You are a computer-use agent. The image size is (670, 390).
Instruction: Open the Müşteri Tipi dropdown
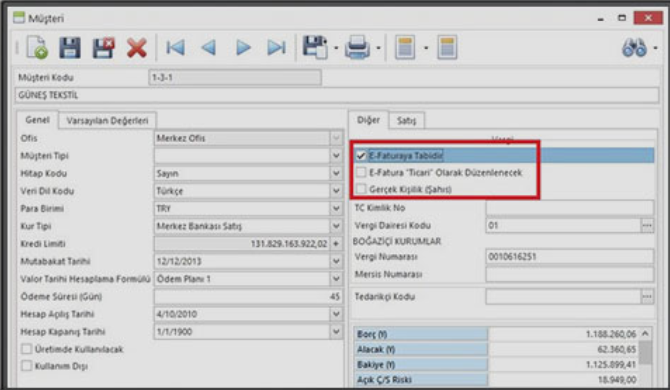[x=336, y=156]
